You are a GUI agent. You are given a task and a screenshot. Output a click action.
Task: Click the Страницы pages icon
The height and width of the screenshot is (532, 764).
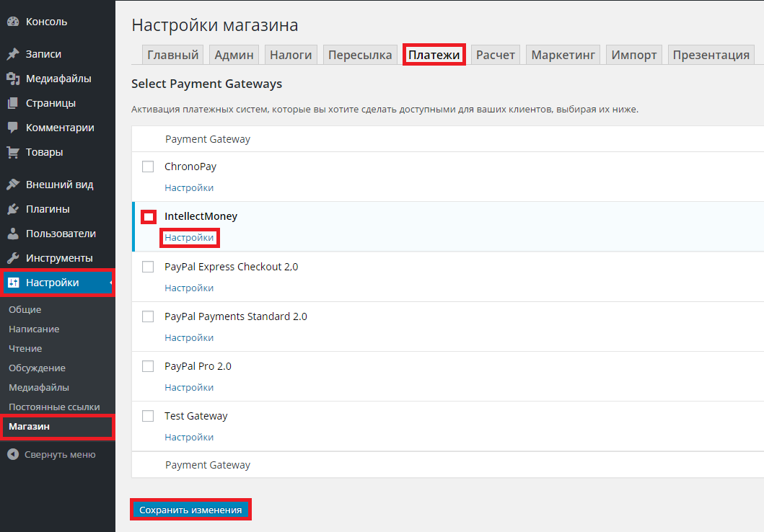click(x=13, y=103)
